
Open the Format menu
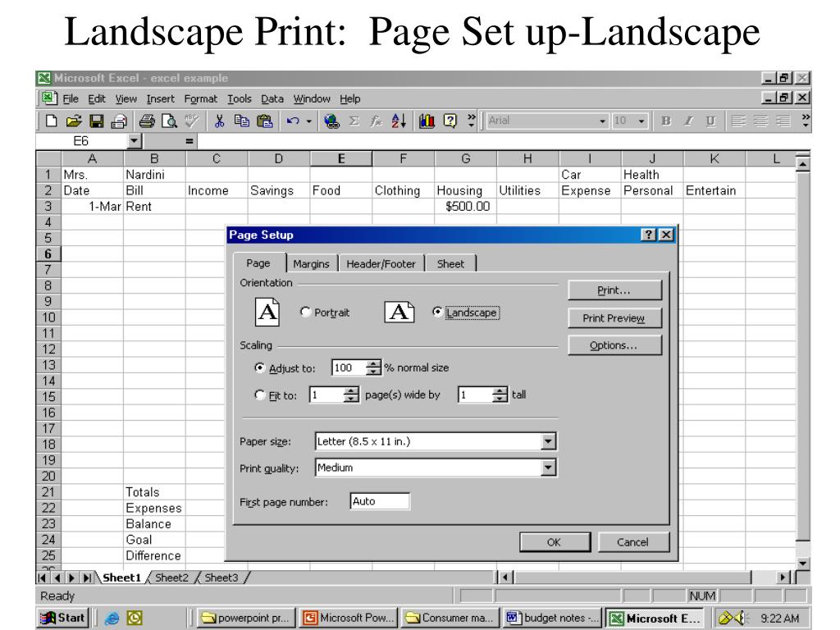click(200, 99)
